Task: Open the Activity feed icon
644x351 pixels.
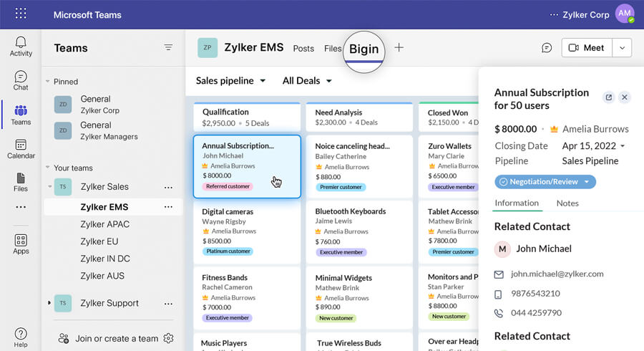Action: pos(21,47)
